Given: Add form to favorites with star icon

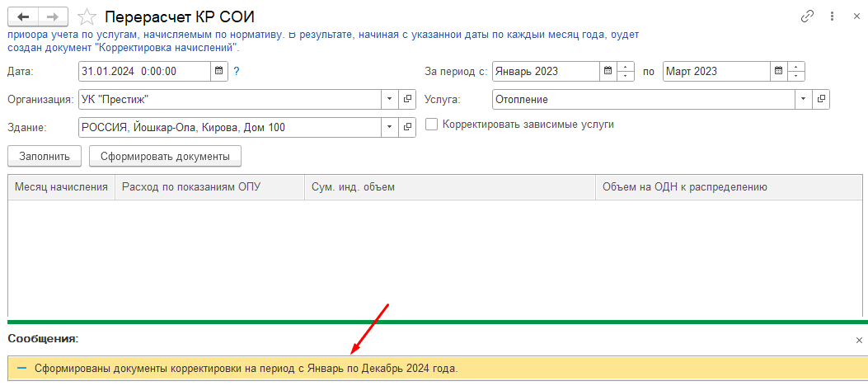Looking at the screenshot, I should tap(86, 16).
